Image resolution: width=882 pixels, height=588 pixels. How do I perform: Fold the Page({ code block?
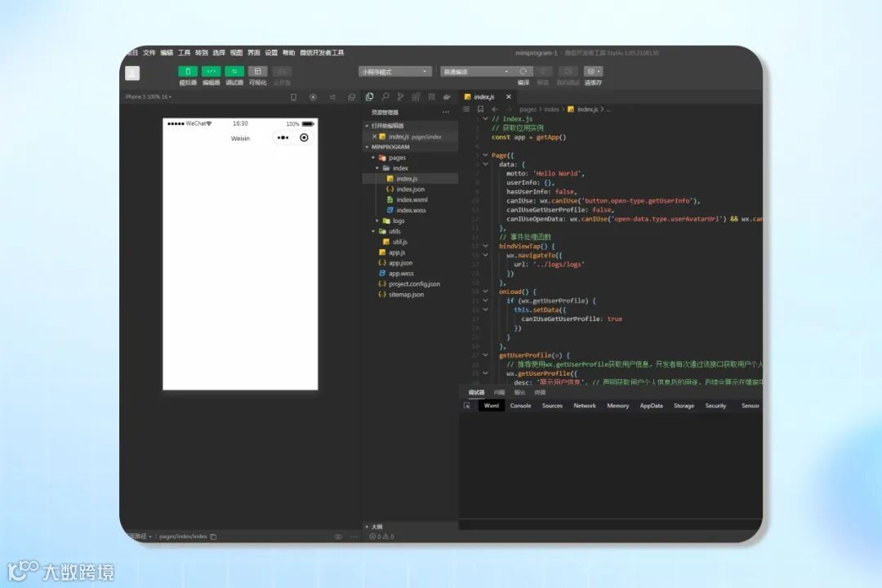[x=485, y=154]
